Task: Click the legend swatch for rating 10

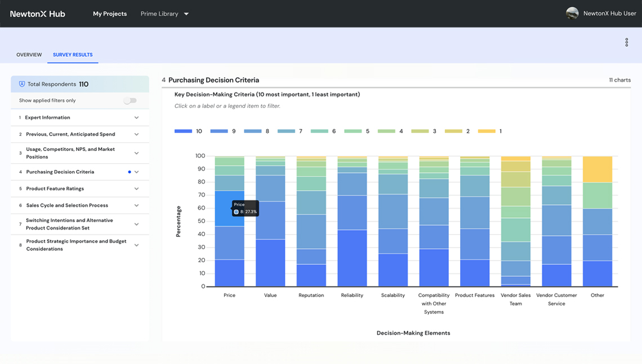Action: tap(184, 131)
